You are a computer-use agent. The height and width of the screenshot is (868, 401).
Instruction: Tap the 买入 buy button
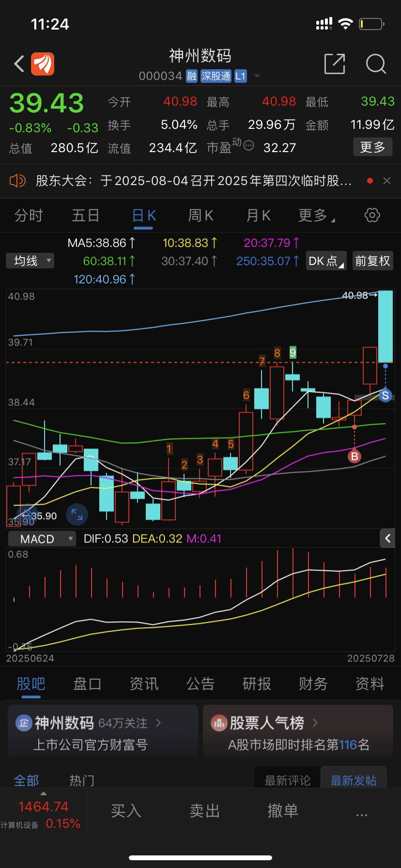(x=126, y=810)
